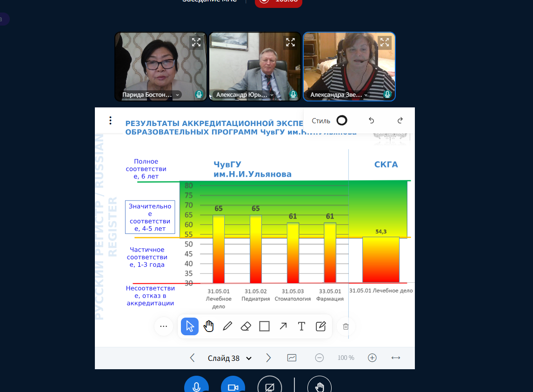Undo the last whiteboard action
533x392 pixels.
tap(372, 120)
